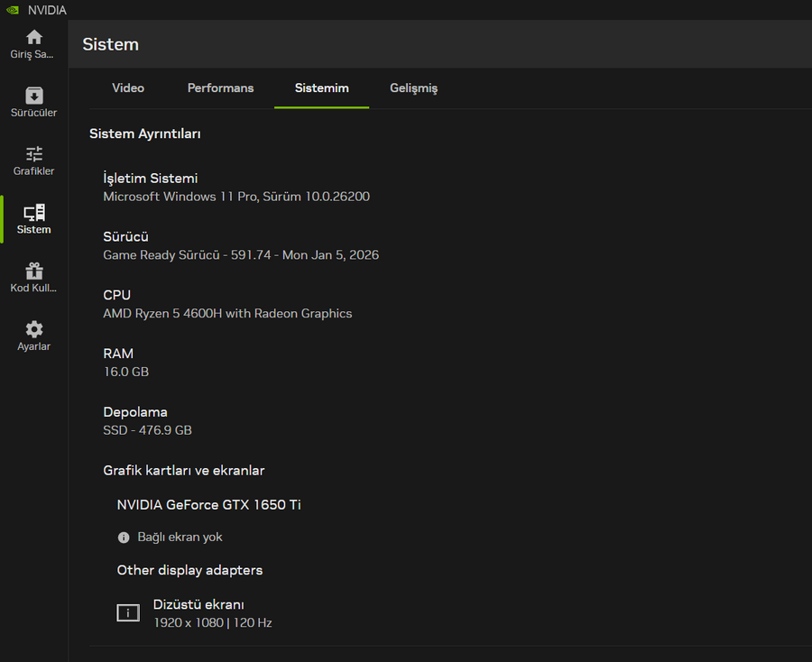Screen dimensions: 812x662
Task: Click the Dizüstü ekranı display icon
Action: pos(128,613)
